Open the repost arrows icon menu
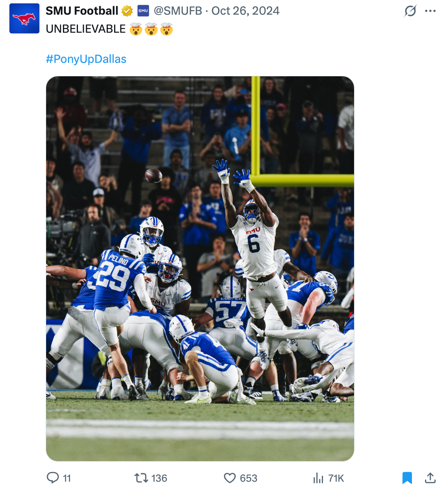Image resolution: width=448 pixels, height=493 pixels. click(141, 478)
